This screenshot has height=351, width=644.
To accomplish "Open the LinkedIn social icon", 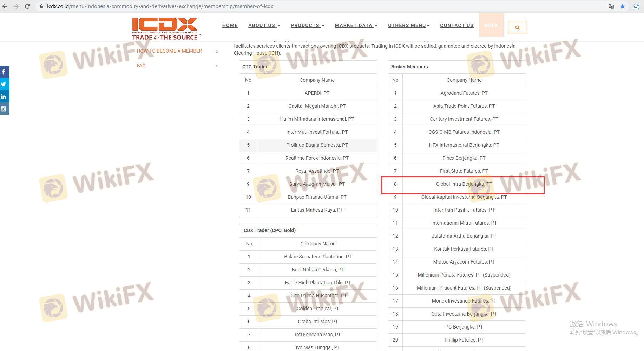I will pyautogui.click(x=4, y=97).
